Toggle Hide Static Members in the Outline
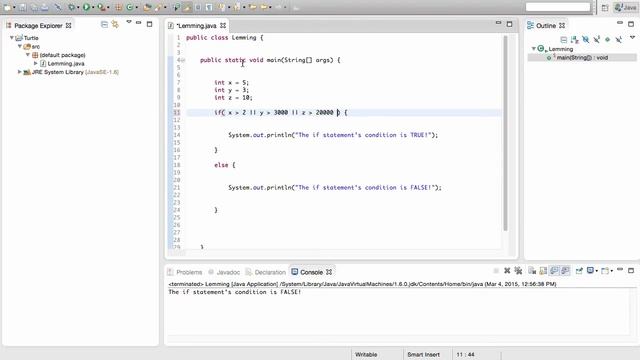Screen dimensions: 640x360 [597, 40]
